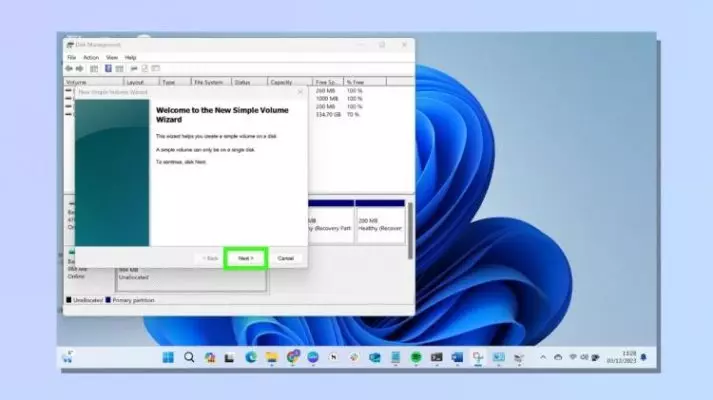Click the greyed Back button in wizard
The width and height of the screenshot is (713, 400).
(210, 258)
